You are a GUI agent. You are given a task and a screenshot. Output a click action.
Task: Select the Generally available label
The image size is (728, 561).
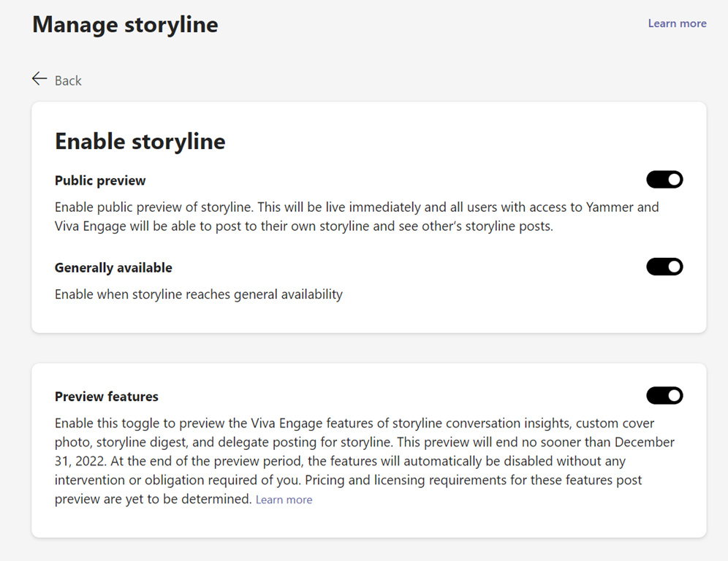tap(113, 267)
